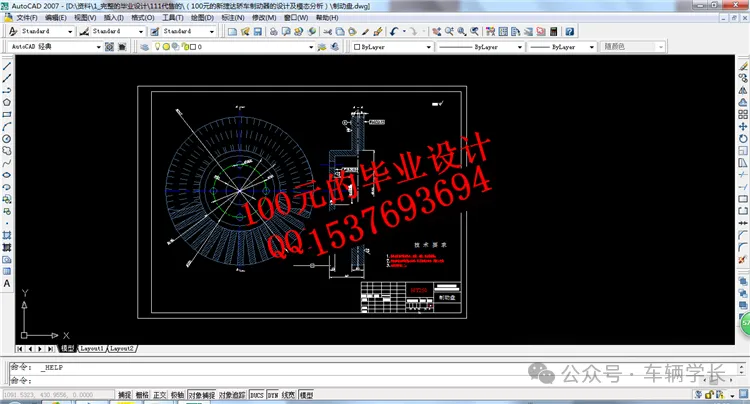Image resolution: width=750 pixels, height=404 pixels.
Task: Click the 模型 tab beside Layout1
Action: point(67,349)
